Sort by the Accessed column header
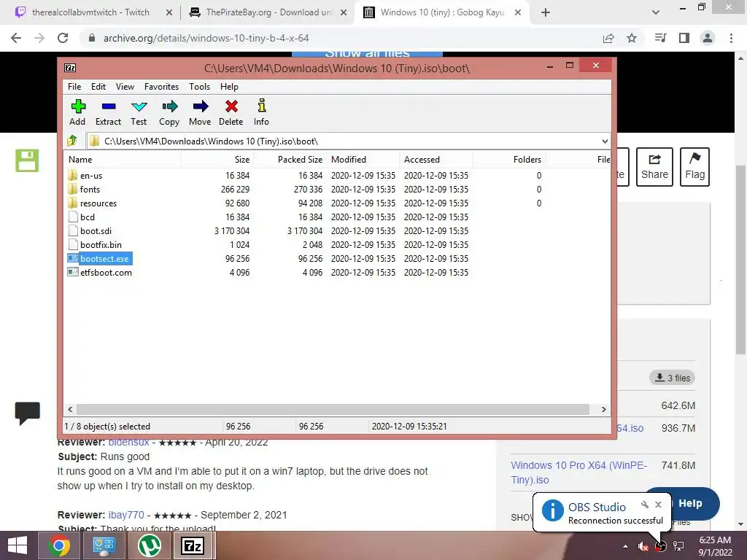 click(436, 160)
